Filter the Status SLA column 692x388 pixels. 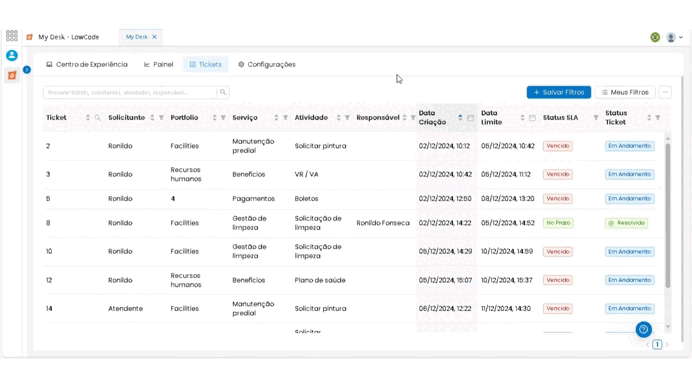(596, 117)
